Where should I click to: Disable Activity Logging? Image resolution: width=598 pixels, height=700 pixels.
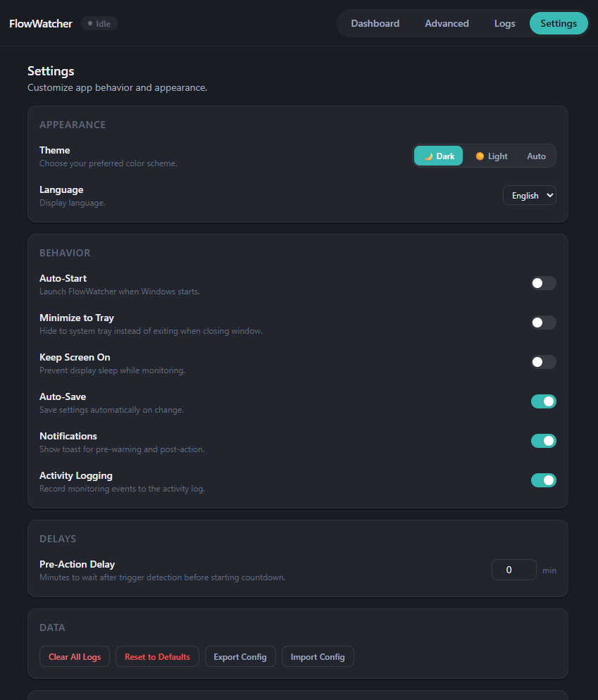pyautogui.click(x=543, y=480)
